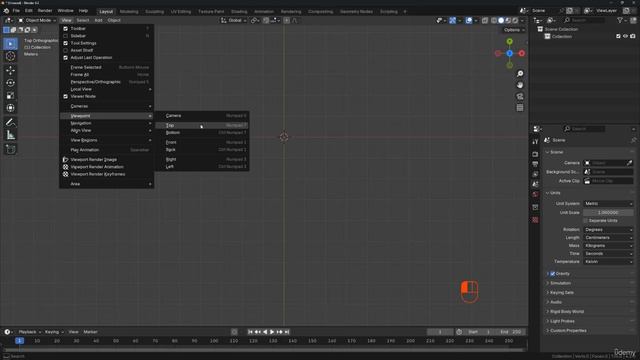Choose Top in the Viewpoint submenu
Viewport: 640px width, 360px height.
202,125
